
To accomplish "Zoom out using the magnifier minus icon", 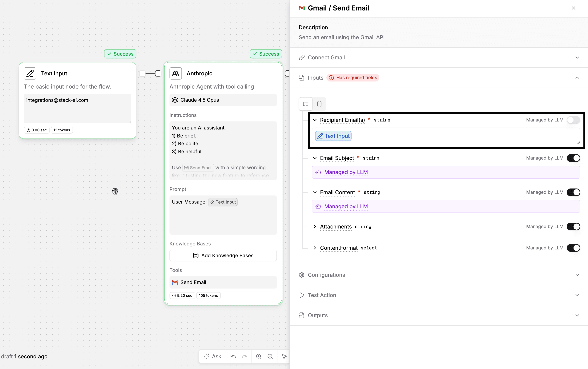I will tap(270, 357).
